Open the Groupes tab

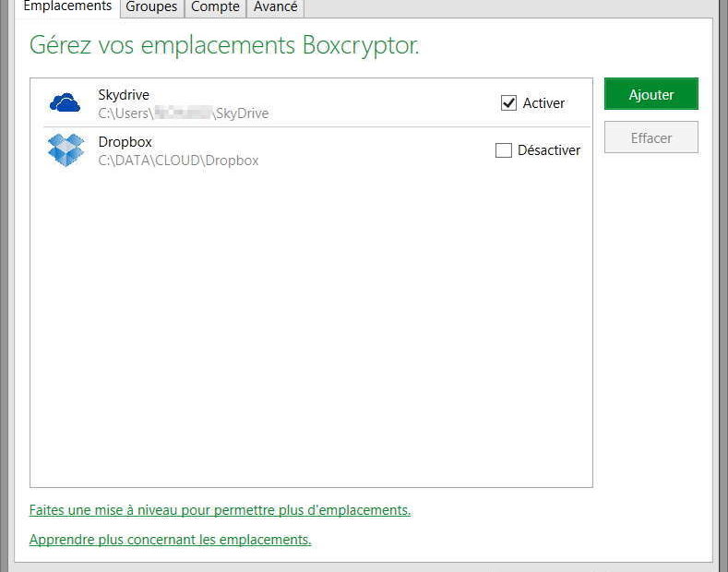tap(152, 7)
